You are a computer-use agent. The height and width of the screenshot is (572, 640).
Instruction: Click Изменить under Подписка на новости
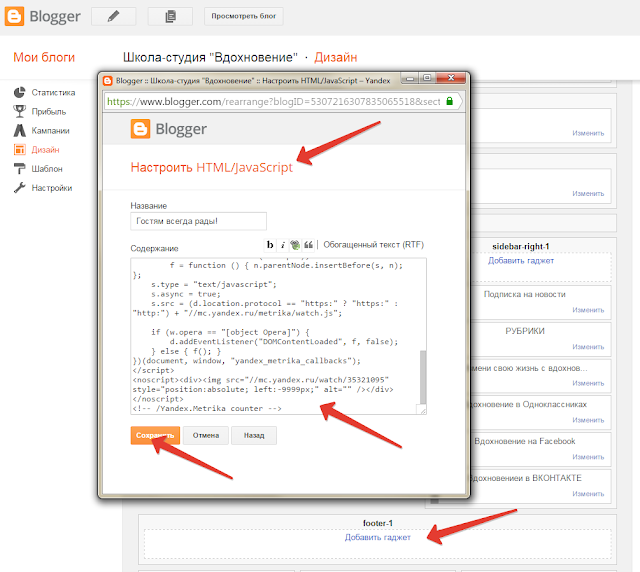point(588,310)
